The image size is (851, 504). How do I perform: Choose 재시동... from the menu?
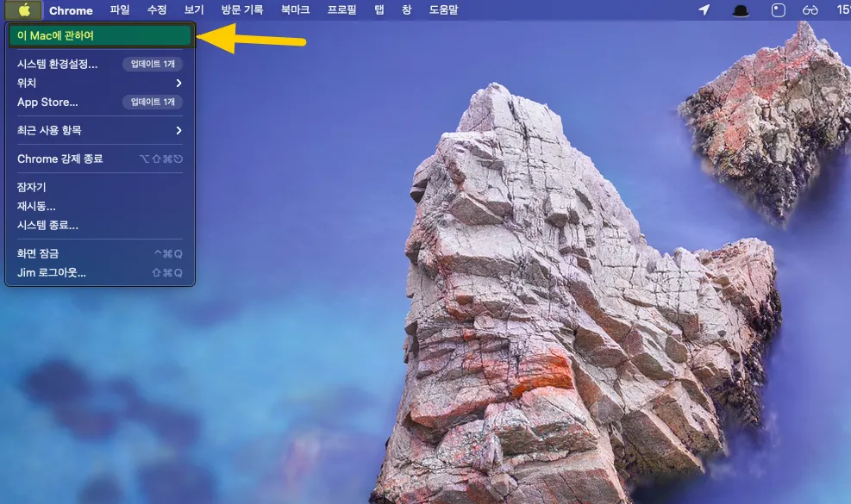[100, 206]
